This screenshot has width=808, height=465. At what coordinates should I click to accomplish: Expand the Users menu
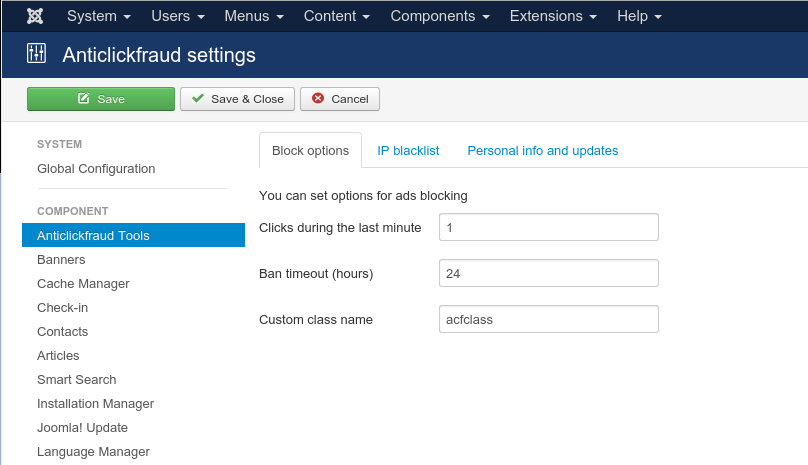178,16
